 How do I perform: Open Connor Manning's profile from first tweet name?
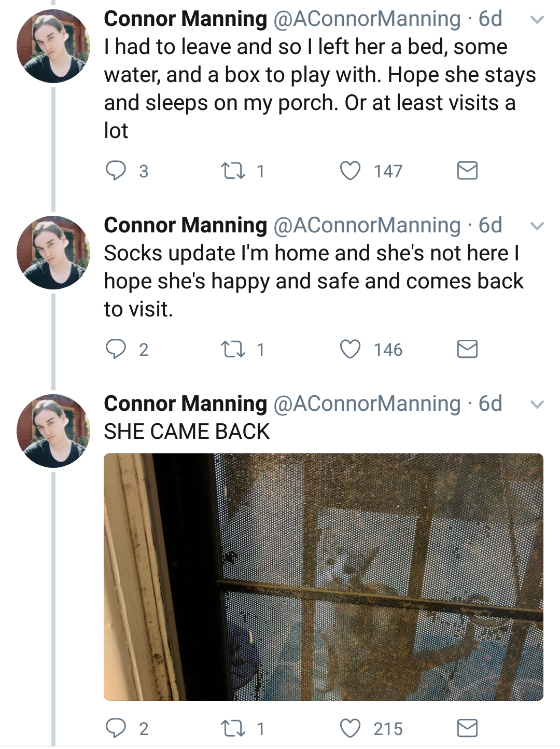[x=185, y=19]
